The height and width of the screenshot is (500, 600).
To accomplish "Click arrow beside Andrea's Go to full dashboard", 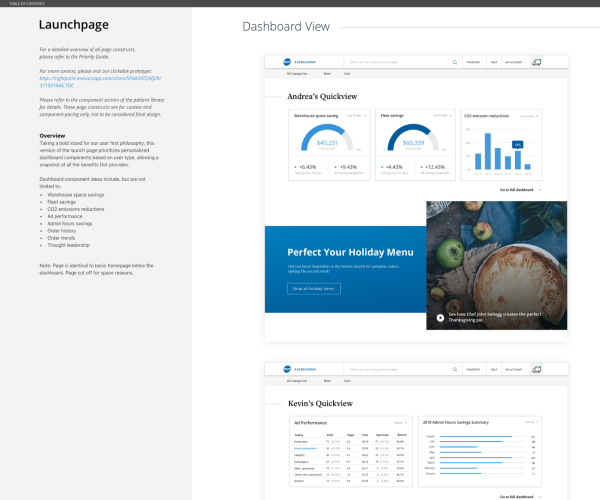I will (x=541, y=189).
